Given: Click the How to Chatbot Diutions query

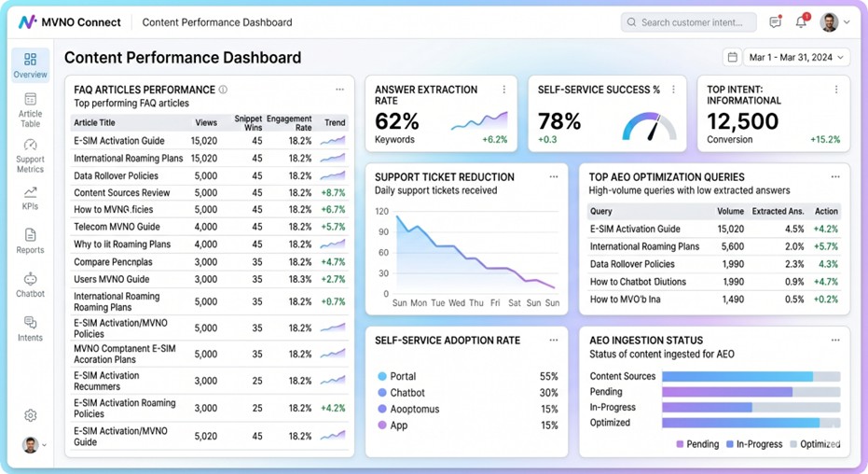Looking at the screenshot, I should click(x=638, y=282).
